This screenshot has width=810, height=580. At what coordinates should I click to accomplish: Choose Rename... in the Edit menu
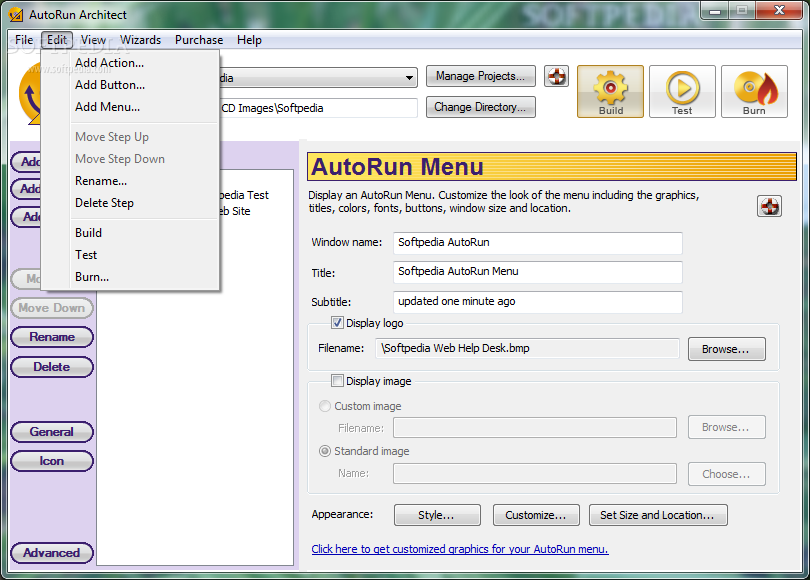[130, 181]
